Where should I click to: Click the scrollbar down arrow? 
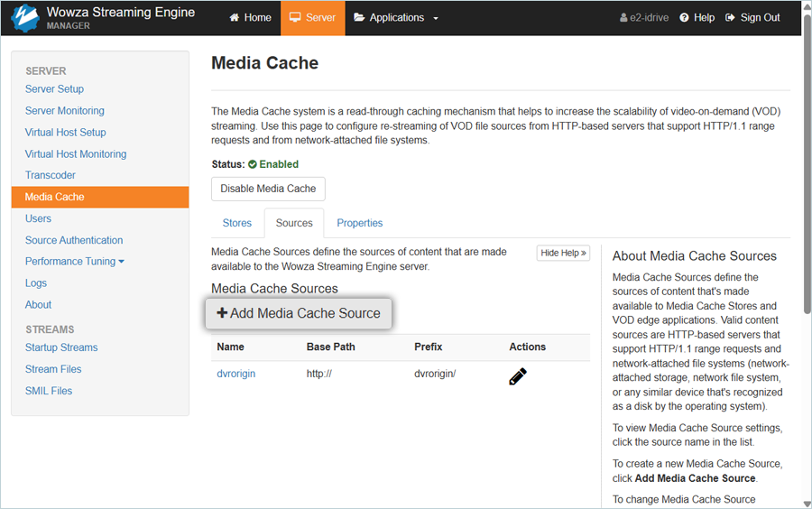coord(807,504)
